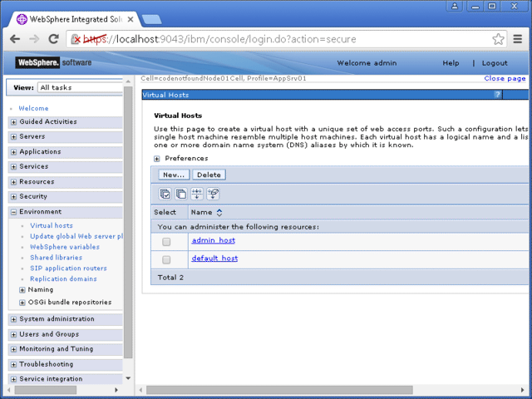Show the filter view icon
The width and height of the screenshot is (532, 399).
coord(197,194)
